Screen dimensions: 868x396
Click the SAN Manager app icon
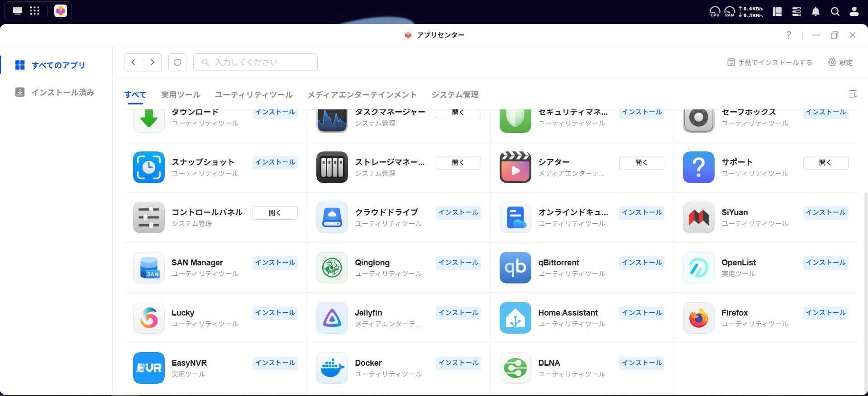click(148, 268)
